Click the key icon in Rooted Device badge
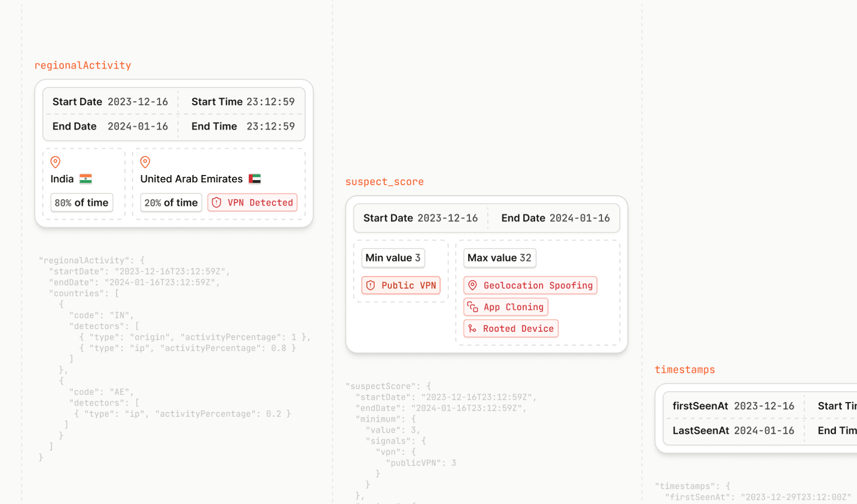This screenshot has width=857, height=504. pos(473,328)
